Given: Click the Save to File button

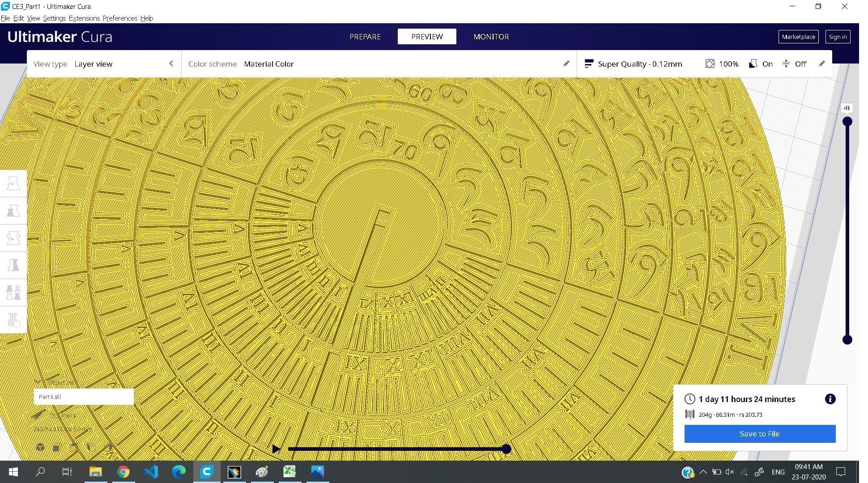Looking at the screenshot, I should 760,433.
